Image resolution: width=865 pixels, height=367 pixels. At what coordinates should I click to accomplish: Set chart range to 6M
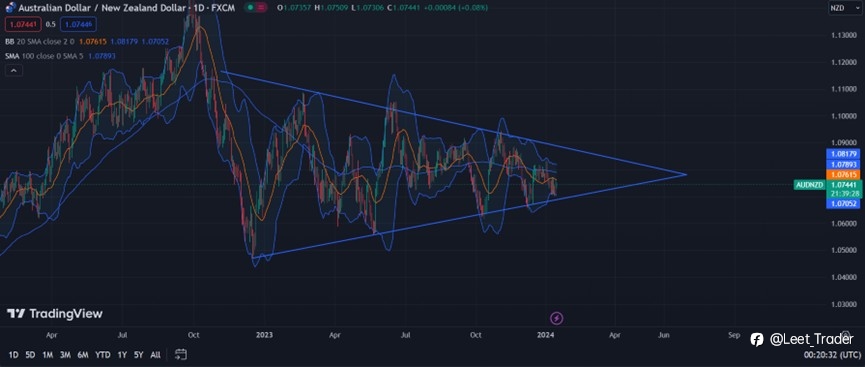coord(83,355)
